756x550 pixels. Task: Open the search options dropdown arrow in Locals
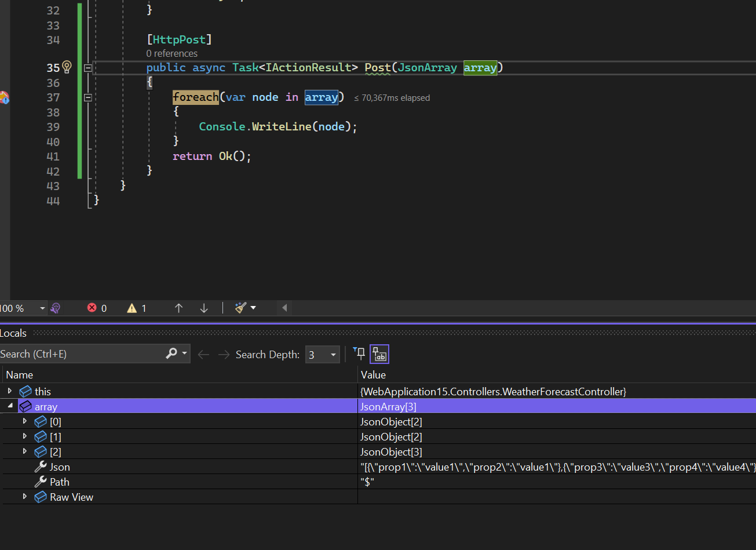185,353
